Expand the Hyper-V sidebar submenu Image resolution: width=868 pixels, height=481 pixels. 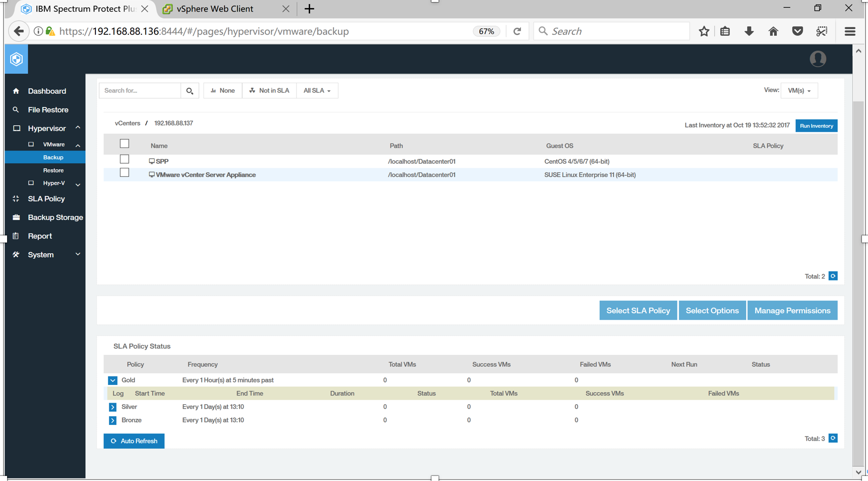pos(78,184)
